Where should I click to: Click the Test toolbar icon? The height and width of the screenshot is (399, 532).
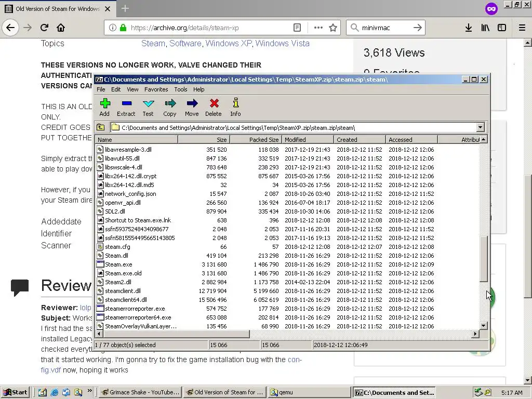[148, 107]
